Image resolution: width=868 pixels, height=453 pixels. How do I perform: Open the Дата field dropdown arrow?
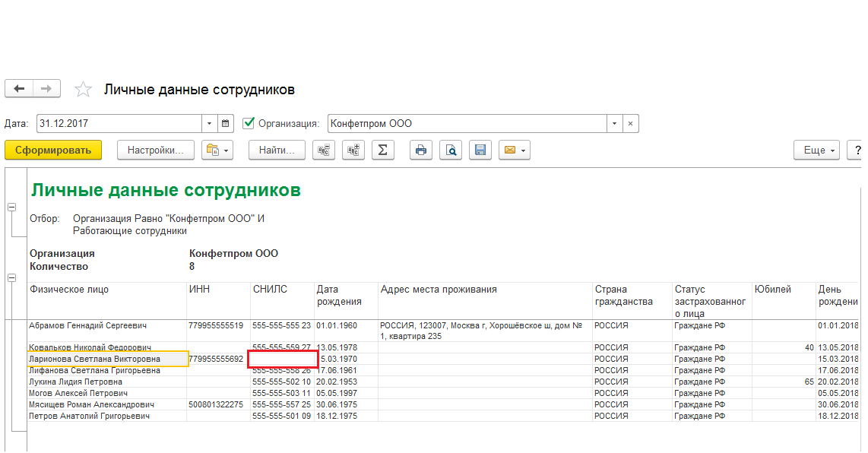tap(209, 123)
